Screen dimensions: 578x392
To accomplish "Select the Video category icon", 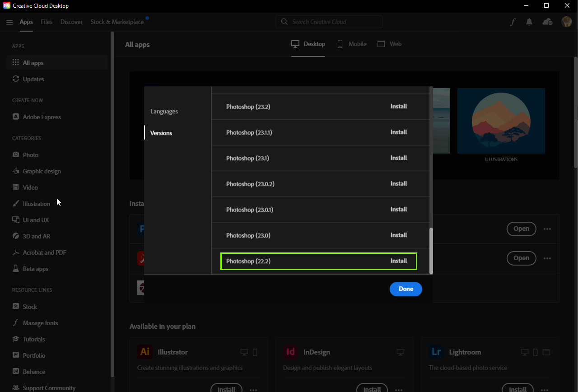I will pyautogui.click(x=16, y=187).
